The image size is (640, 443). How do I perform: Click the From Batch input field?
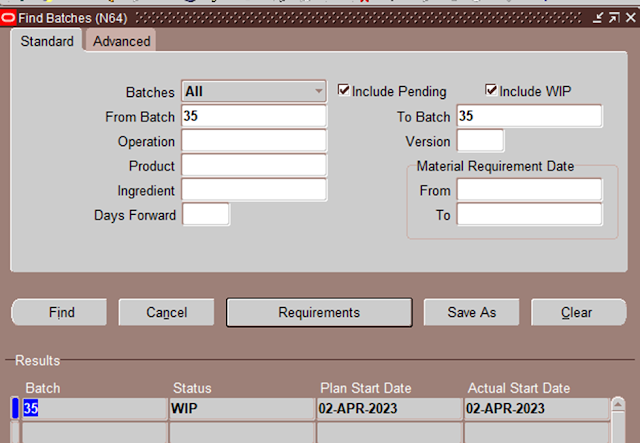253,116
